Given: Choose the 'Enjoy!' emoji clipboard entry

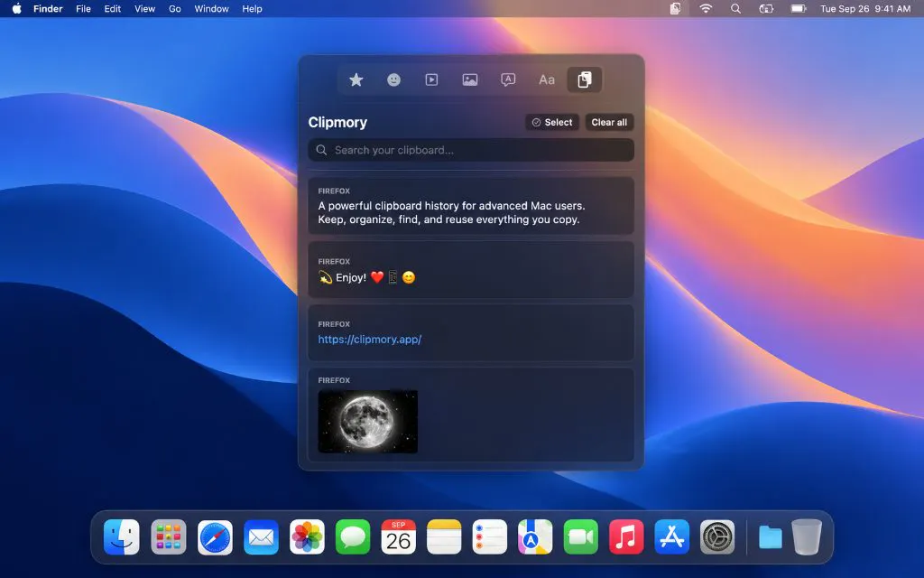Looking at the screenshot, I should 471,269.
